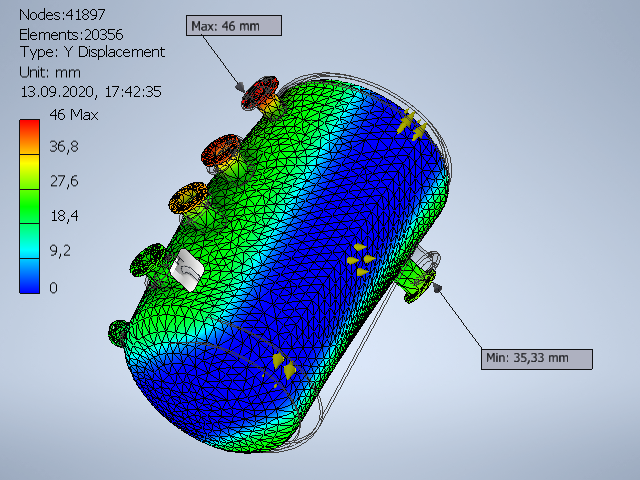Click the '36,8' legend value
This screenshot has width=640, height=480.
click(64, 147)
